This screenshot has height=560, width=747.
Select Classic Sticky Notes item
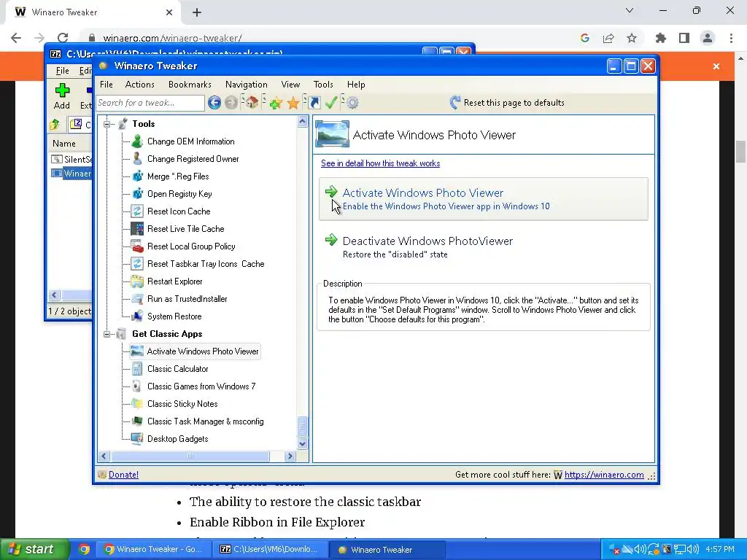(x=182, y=404)
